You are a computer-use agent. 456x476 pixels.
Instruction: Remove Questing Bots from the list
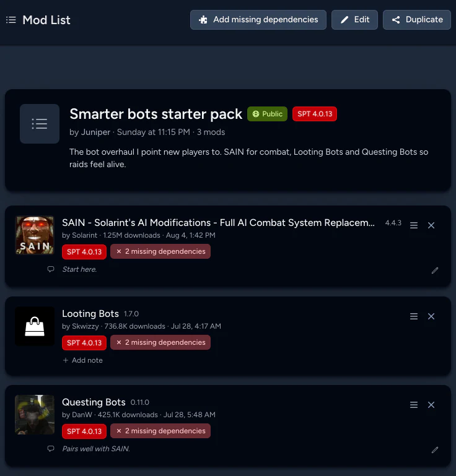(x=431, y=405)
